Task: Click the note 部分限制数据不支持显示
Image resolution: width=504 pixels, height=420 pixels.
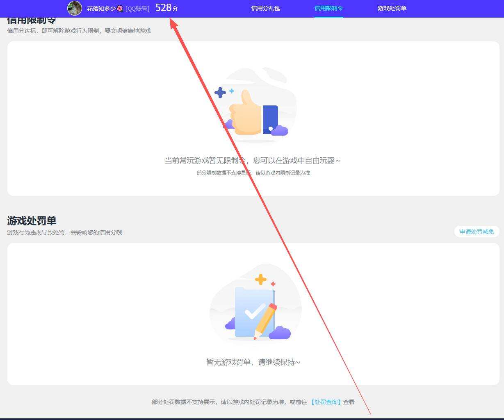Action: (x=223, y=173)
